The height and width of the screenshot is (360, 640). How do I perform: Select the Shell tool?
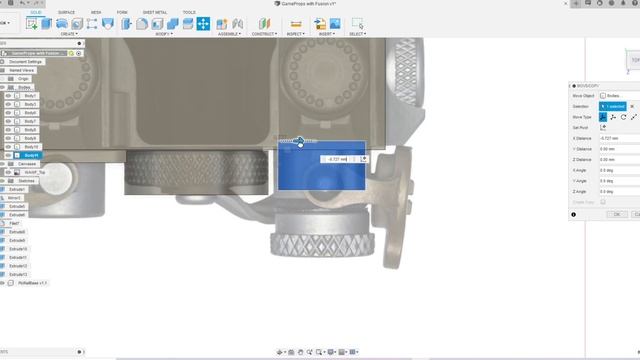157,23
